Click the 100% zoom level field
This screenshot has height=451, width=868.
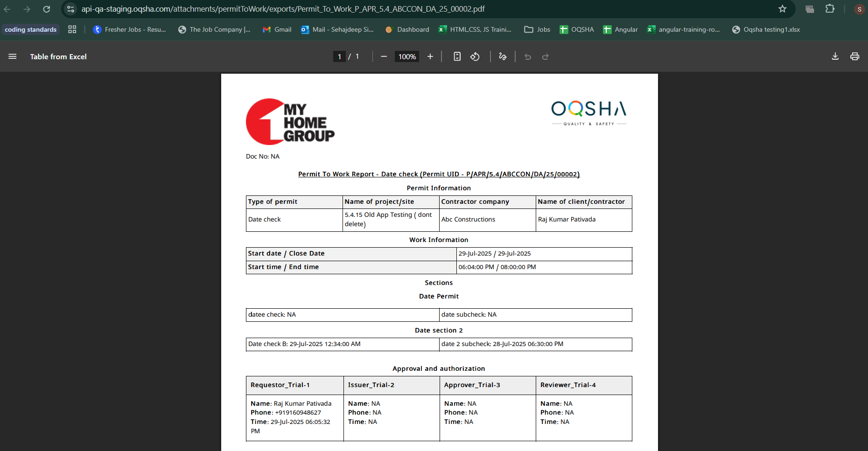point(407,56)
